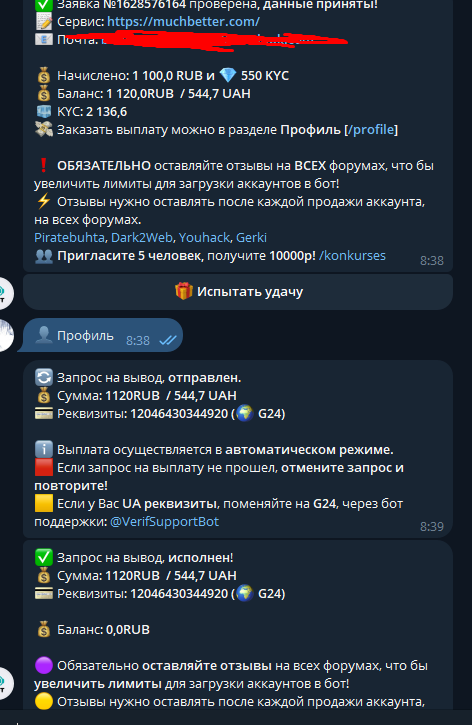Open bot avatar beside Испытать удачу button
472x725 pixels.
(x=4, y=294)
